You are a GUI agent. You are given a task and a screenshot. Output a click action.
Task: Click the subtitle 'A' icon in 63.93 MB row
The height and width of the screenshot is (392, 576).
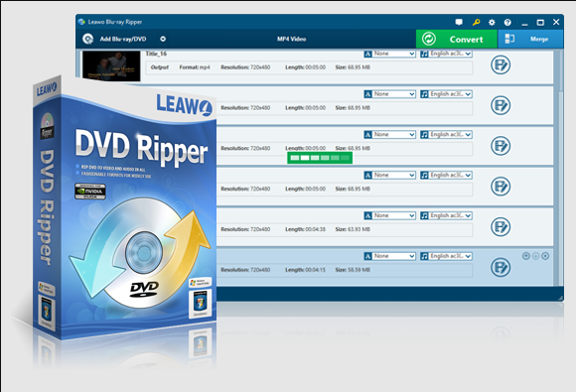(x=367, y=215)
